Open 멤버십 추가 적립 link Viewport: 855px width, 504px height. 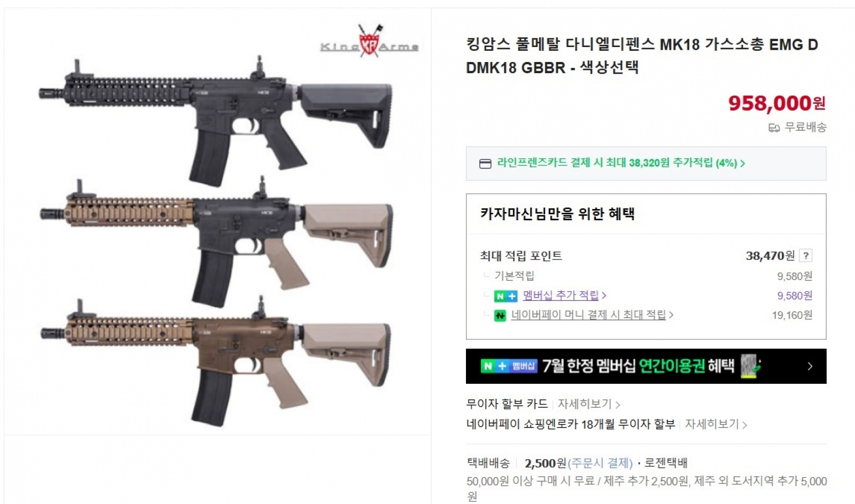561,296
